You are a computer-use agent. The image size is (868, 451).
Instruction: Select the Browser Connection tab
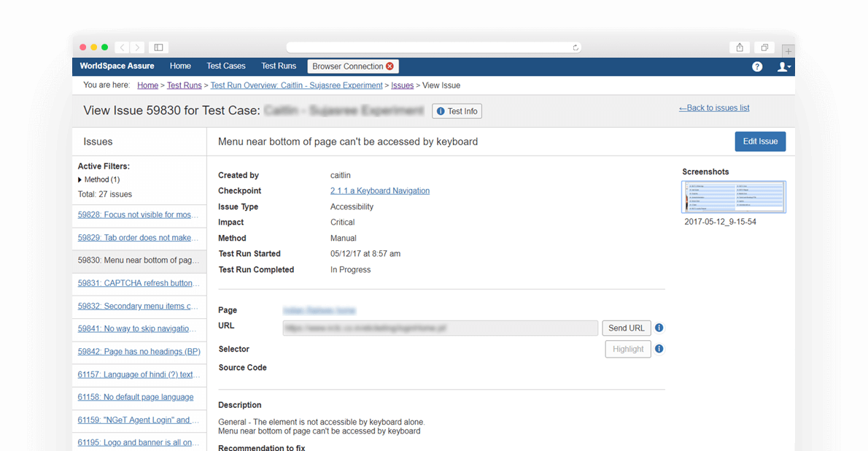(x=353, y=66)
